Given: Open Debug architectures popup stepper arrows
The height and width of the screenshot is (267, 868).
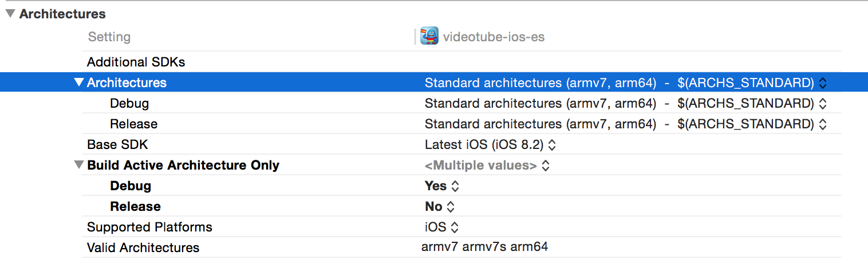Looking at the screenshot, I should click(823, 104).
